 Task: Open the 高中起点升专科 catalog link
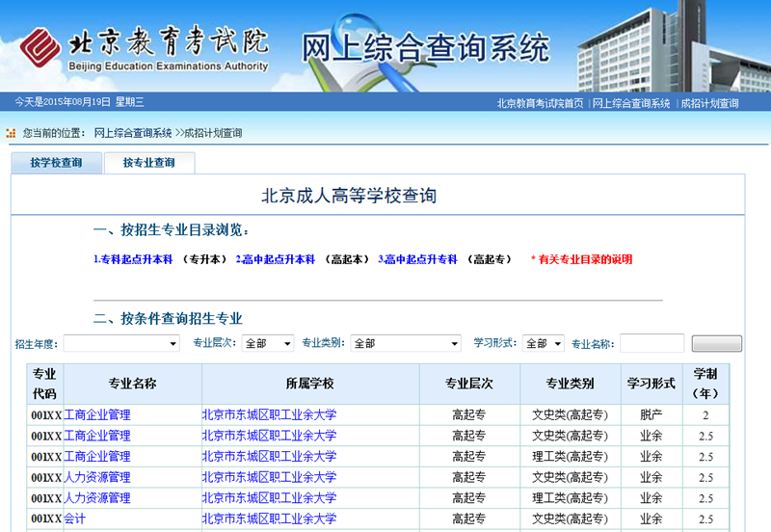418,259
